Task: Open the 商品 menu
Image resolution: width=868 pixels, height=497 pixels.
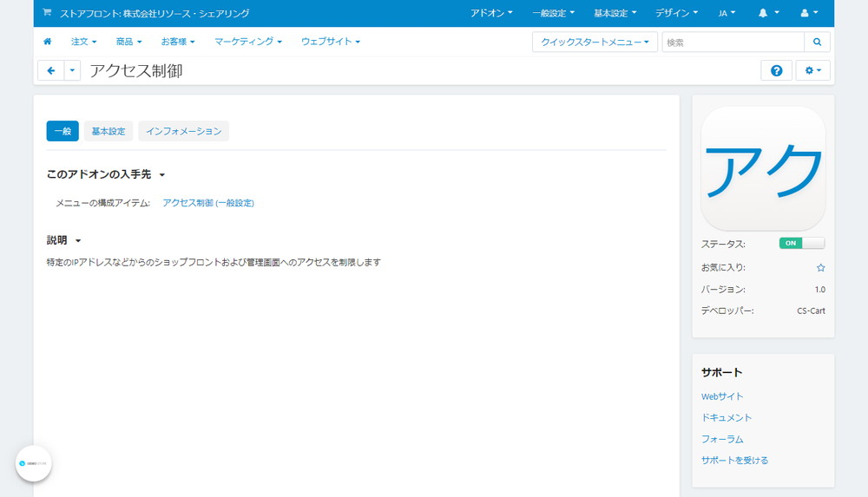Action: click(x=129, y=42)
